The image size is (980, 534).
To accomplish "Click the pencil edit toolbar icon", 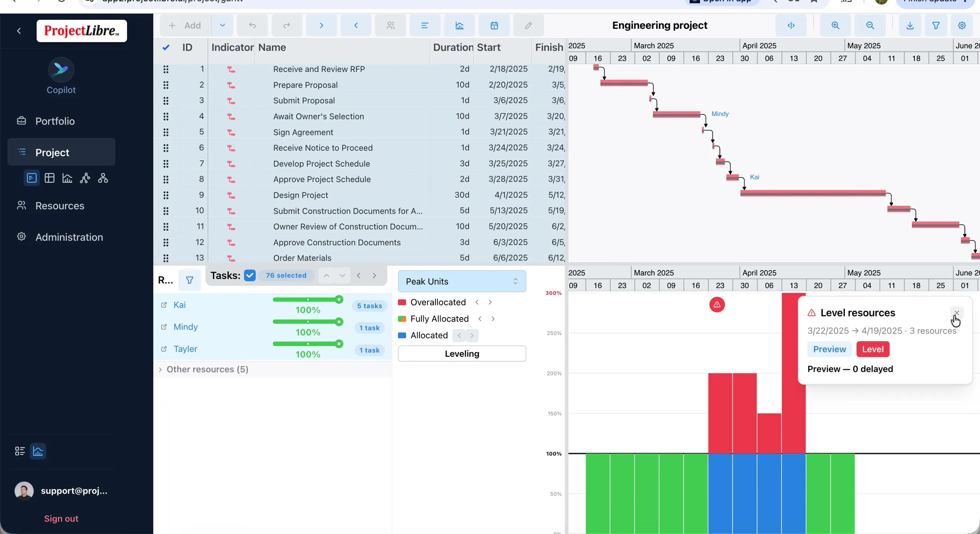I will tap(529, 25).
